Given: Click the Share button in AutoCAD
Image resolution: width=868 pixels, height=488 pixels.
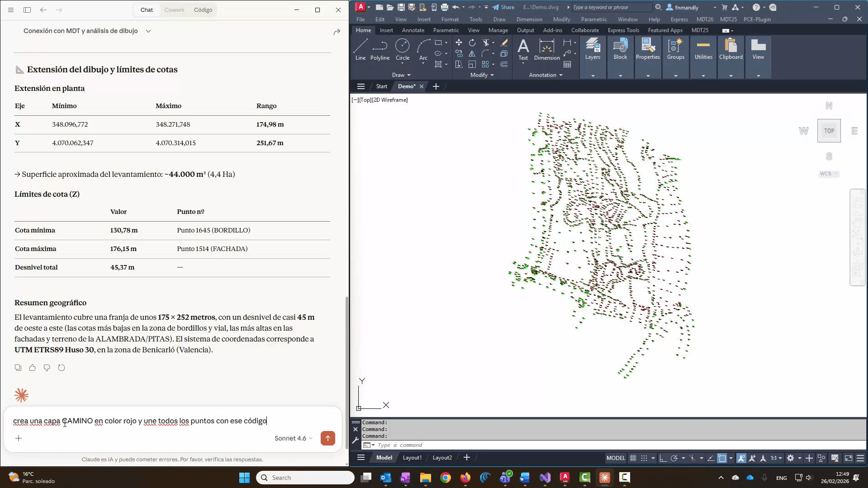Looking at the screenshot, I should (503, 7).
